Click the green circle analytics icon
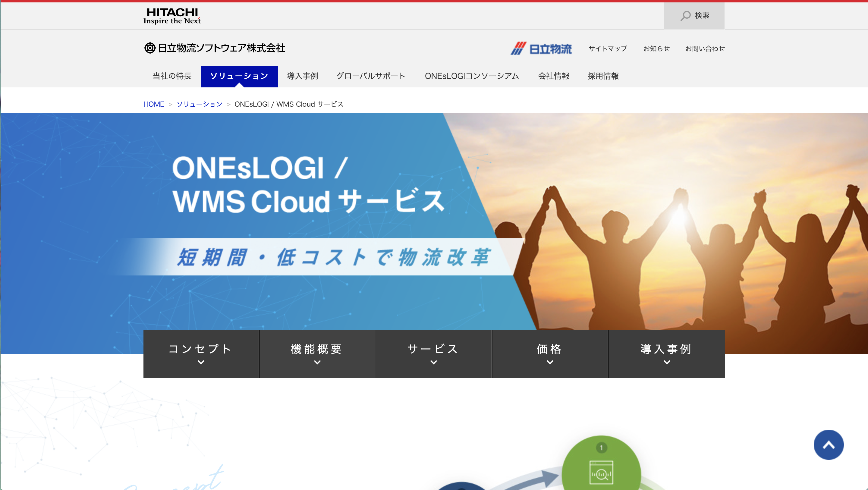 click(601, 472)
